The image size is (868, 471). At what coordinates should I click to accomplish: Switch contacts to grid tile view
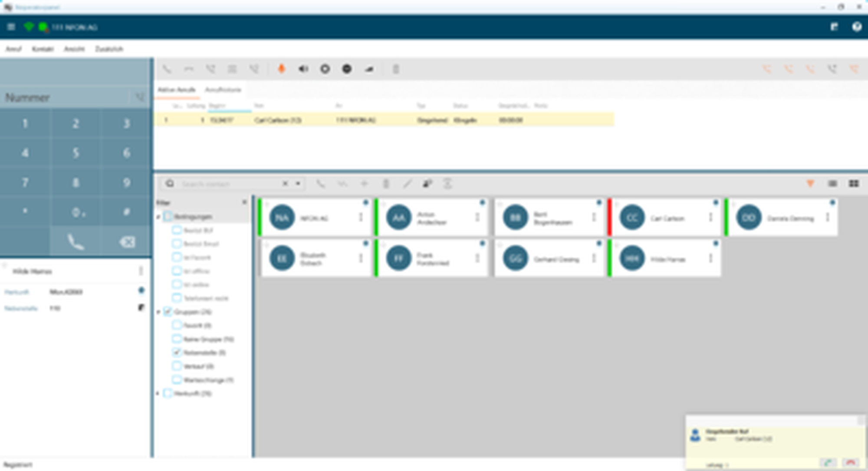(854, 184)
